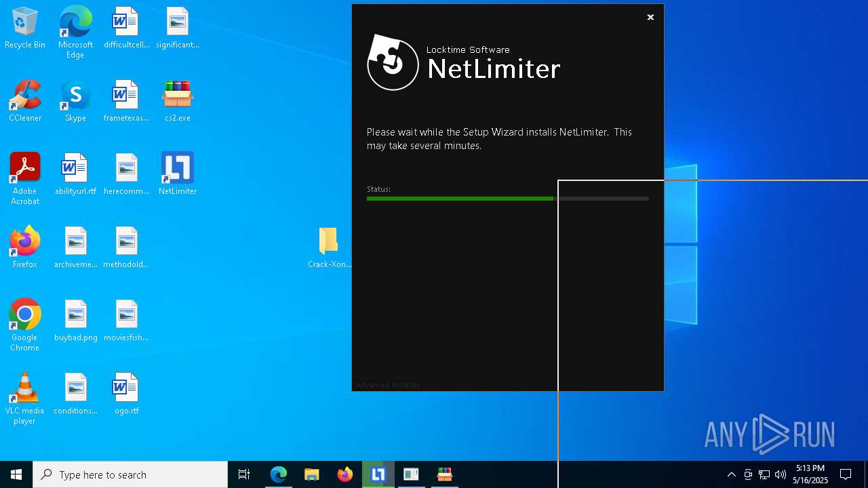The width and height of the screenshot is (868, 488).
Task: Select the frametexas Word document icon
Action: (126, 102)
